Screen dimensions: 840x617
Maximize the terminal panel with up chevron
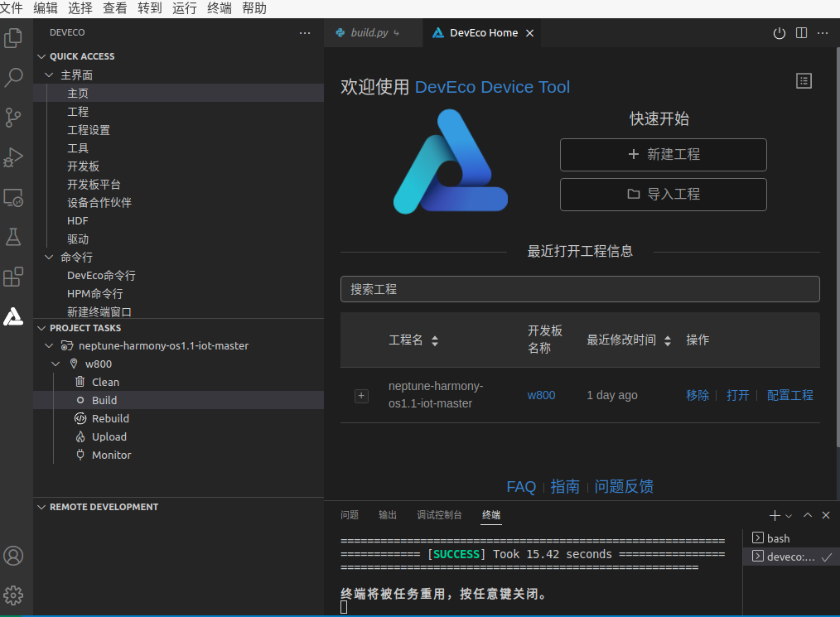pyautogui.click(x=808, y=515)
